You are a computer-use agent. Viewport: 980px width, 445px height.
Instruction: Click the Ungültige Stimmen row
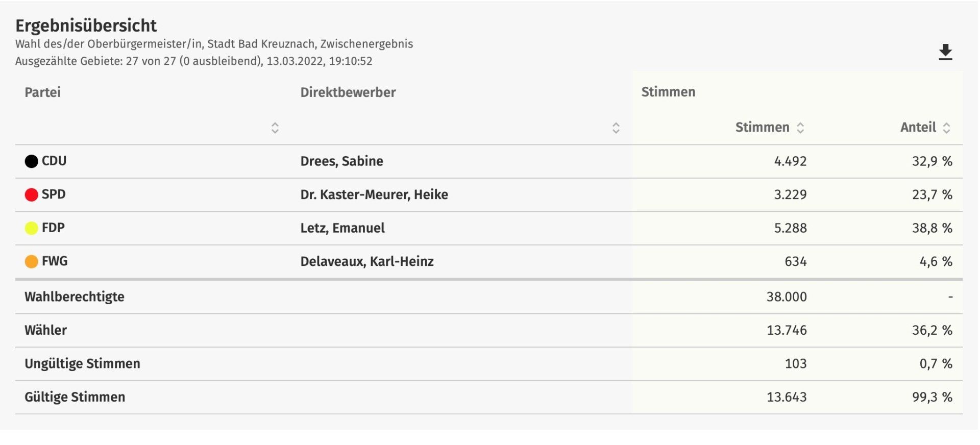click(82, 363)
